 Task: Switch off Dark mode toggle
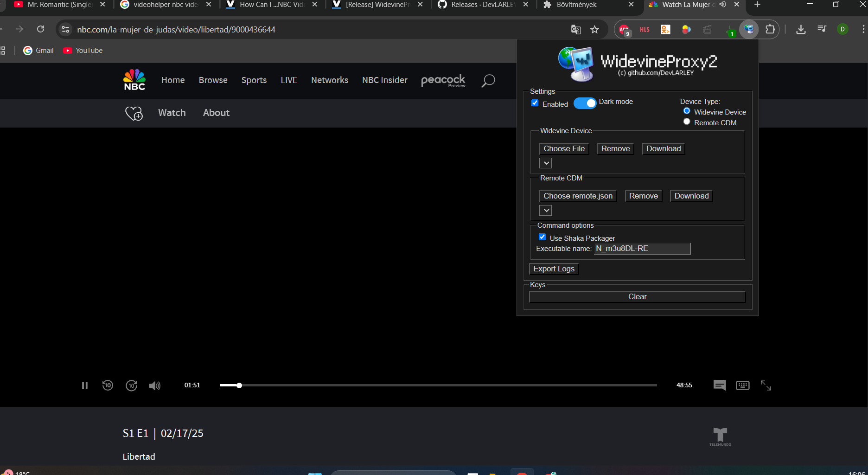pyautogui.click(x=585, y=103)
